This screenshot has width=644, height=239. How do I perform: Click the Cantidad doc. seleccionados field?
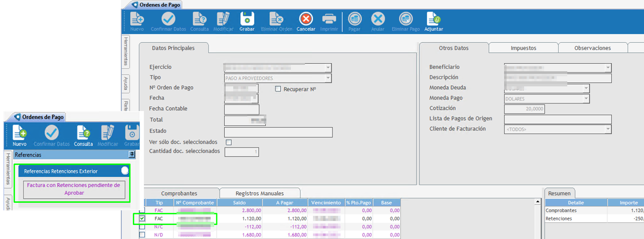tap(242, 152)
